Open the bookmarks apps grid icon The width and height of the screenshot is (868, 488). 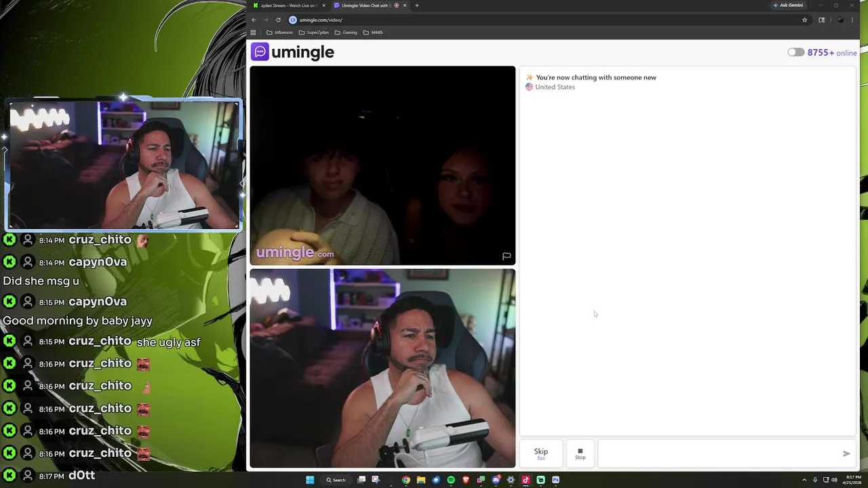[x=254, y=33]
